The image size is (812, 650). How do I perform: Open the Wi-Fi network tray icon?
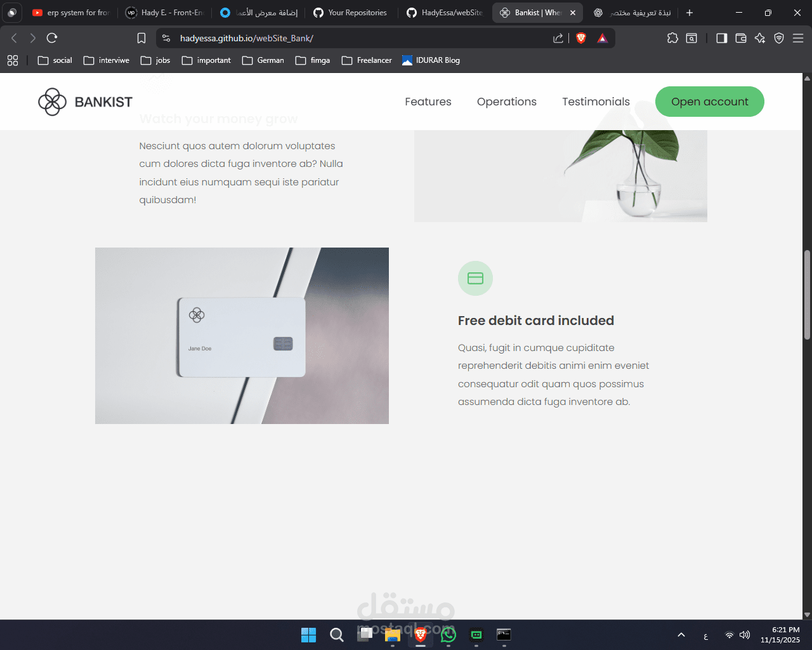click(x=730, y=635)
